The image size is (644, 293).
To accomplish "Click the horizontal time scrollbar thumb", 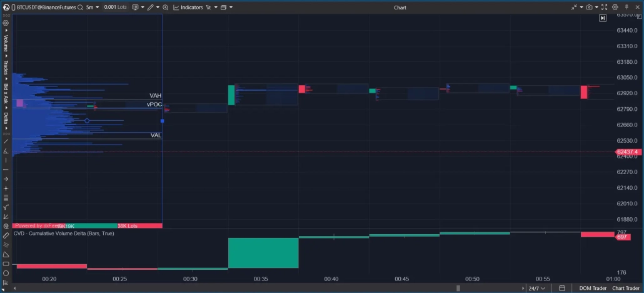I will 458,289.
